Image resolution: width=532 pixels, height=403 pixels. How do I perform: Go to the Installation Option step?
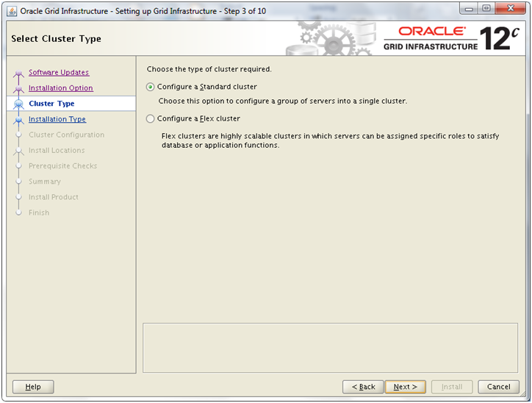pos(61,88)
